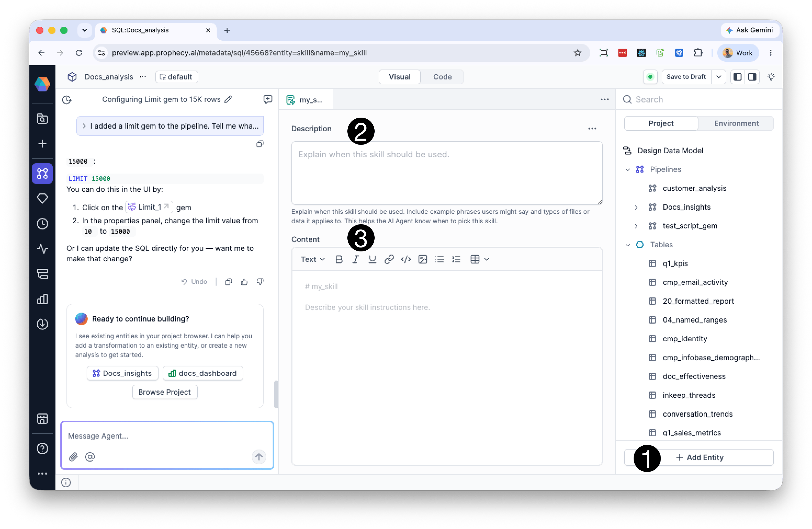
Task: Open Docs_insights suggestion chip
Action: 122,373
